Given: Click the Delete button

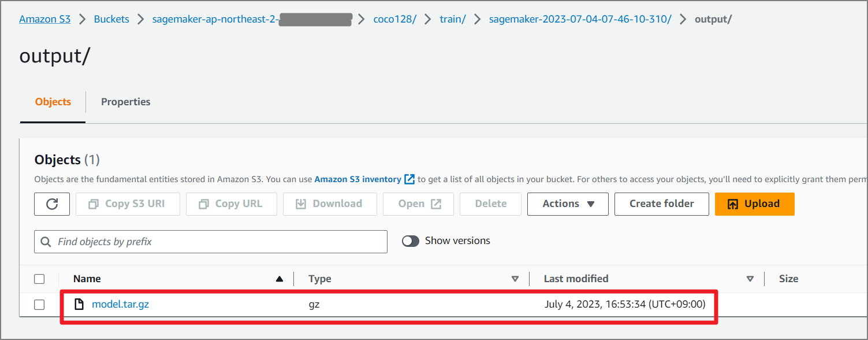Looking at the screenshot, I should (x=490, y=204).
